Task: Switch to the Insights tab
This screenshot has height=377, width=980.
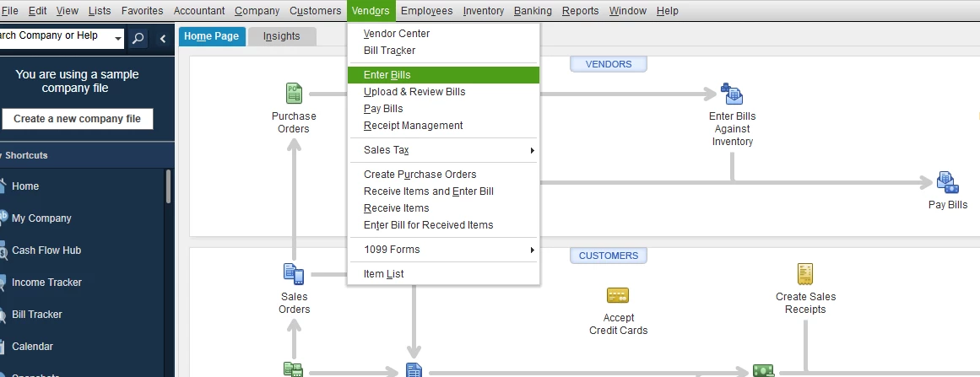Action: click(282, 36)
